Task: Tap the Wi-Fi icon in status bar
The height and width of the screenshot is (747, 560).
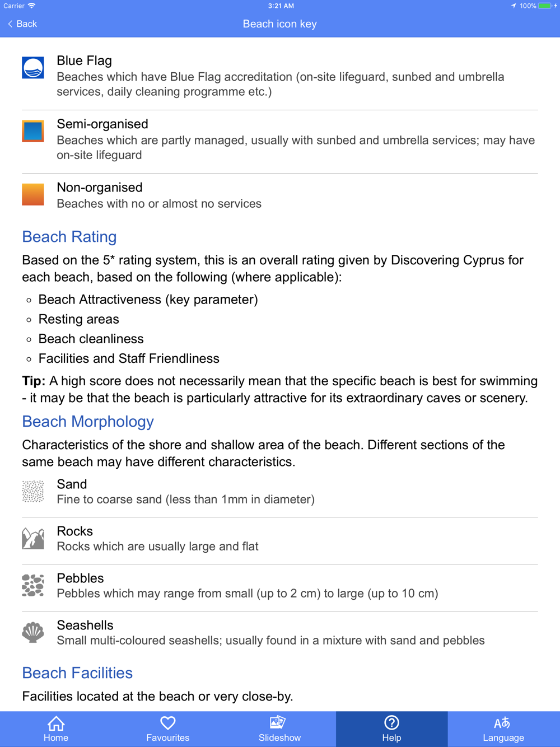Action: 32,6
